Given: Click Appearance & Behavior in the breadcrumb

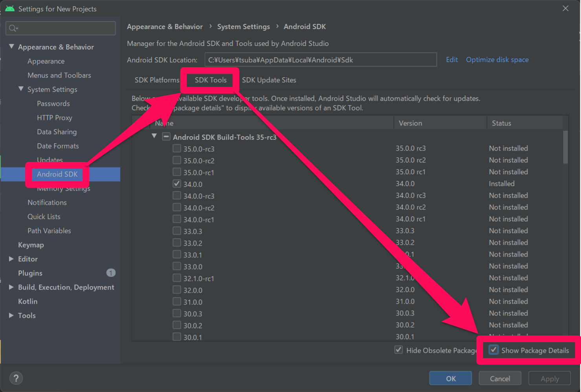Looking at the screenshot, I should coord(165,27).
